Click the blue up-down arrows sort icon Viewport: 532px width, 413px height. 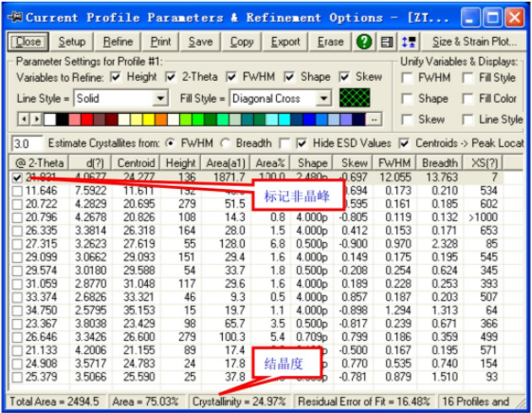pos(409,42)
